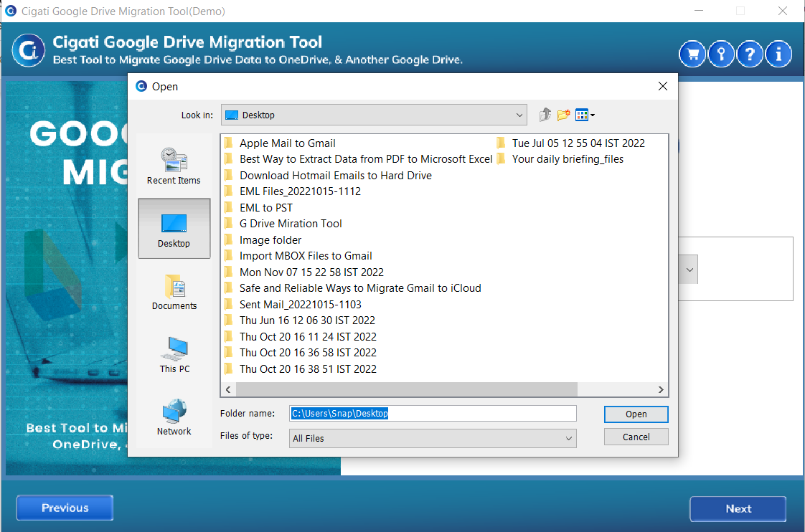Click the info about icon
Screen dimensions: 805x532
[x=778, y=54]
